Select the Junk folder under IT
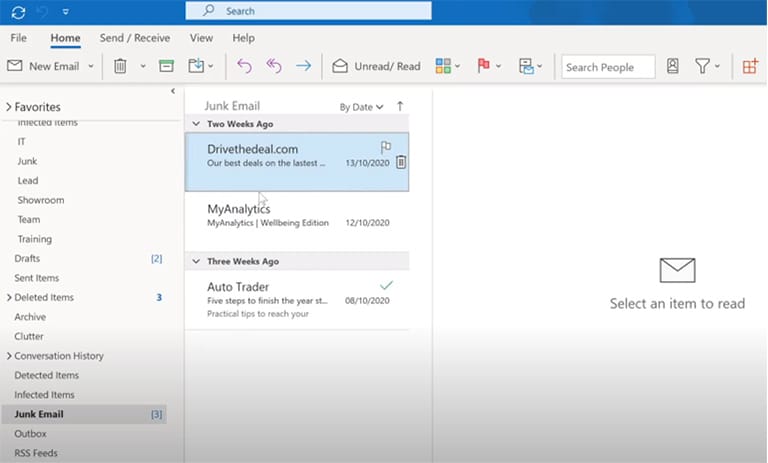The height and width of the screenshot is (463, 768). 27,161
